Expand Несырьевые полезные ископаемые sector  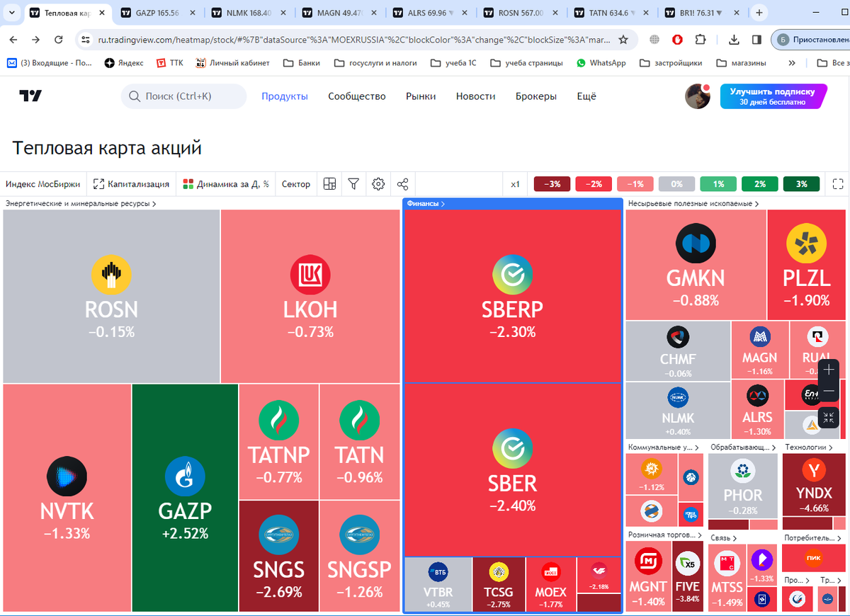click(693, 203)
